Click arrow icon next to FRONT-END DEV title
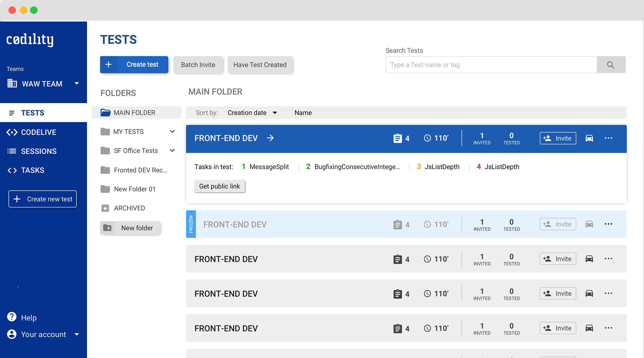644x358 pixels. tap(270, 138)
